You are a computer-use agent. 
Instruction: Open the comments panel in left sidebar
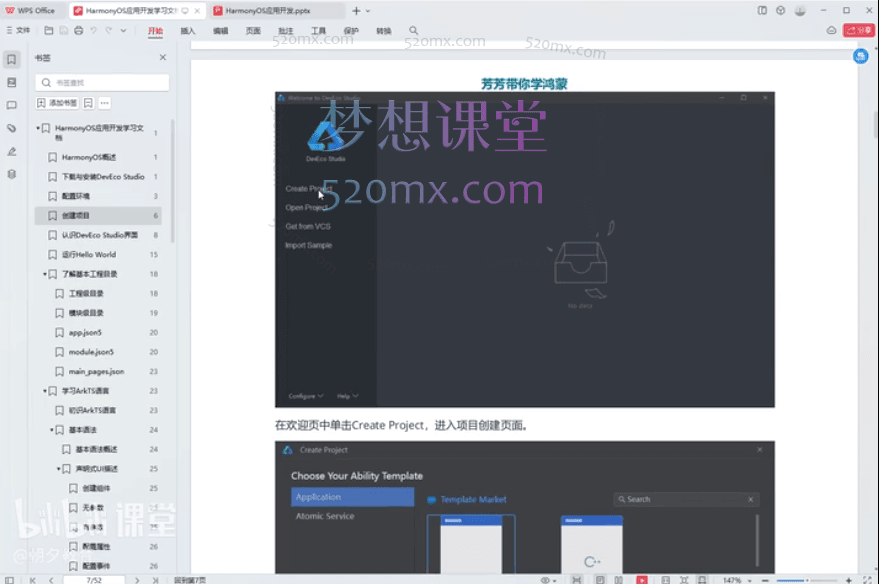(x=12, y=105)
